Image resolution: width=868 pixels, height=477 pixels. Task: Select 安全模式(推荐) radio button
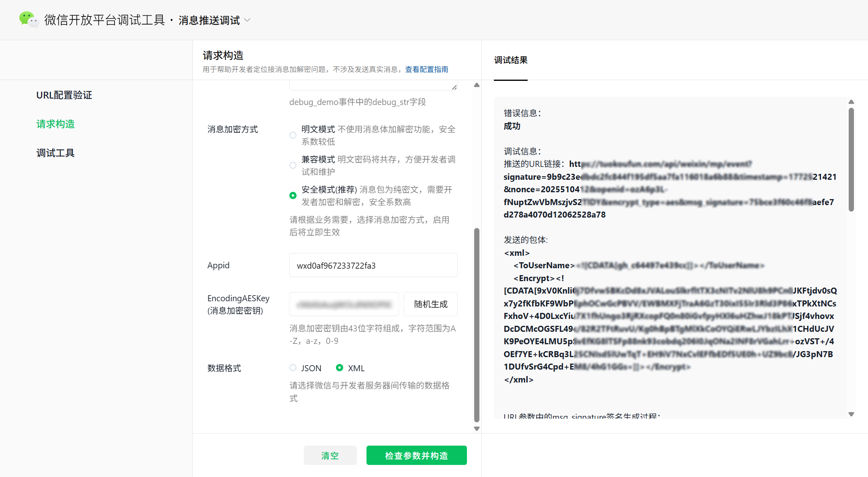(293, 195)
